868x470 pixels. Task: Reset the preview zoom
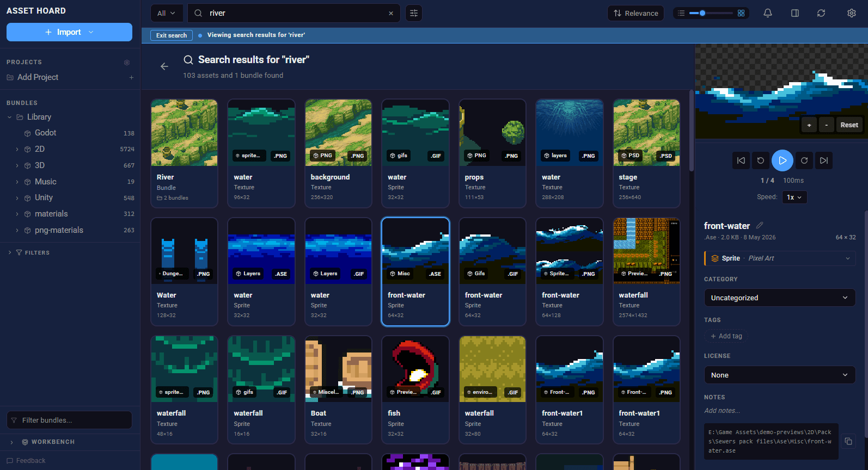[x=849, y=125]
